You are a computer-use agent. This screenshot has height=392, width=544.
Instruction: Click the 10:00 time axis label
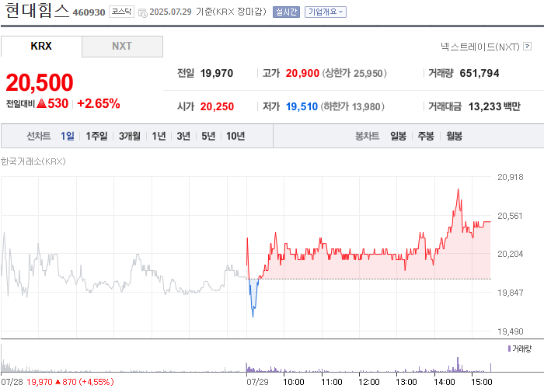pos(294,382)
